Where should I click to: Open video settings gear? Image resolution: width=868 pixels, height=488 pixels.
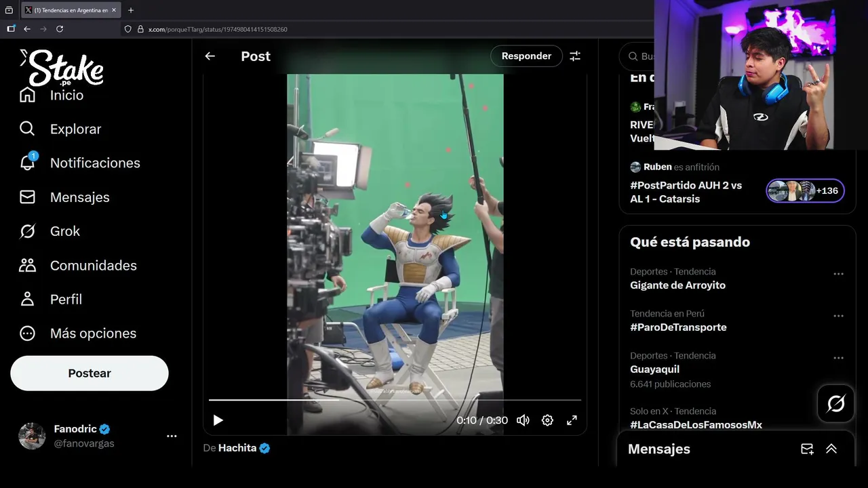tap(547, 420)
